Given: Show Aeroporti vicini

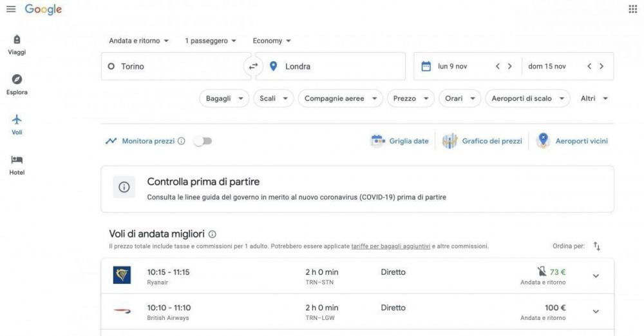Looking at the screenshot, I should tap(572, 141).
